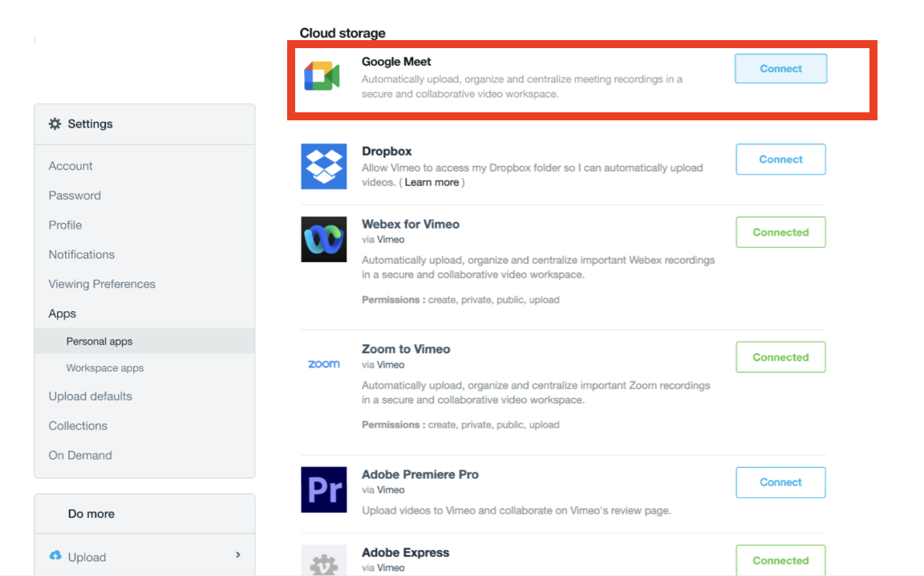Screen dimensions: 924x576
Task: Click Connected button for Zoom to Vimeo
Action: coord(780,357)
